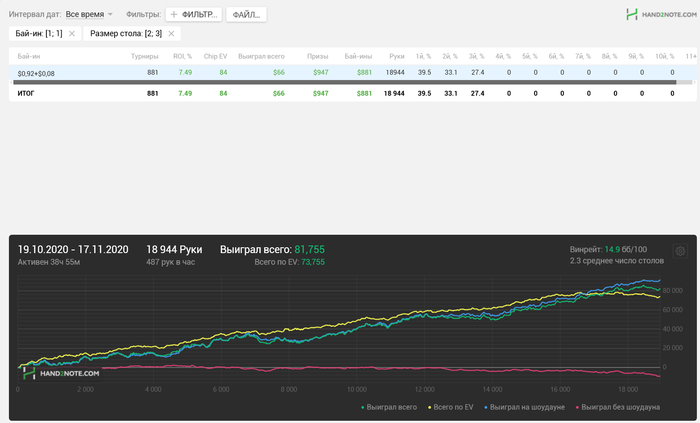Remove the 'Размер стола: [2; 3]' filter chip

pyautogui.click(x=171, y=33)
